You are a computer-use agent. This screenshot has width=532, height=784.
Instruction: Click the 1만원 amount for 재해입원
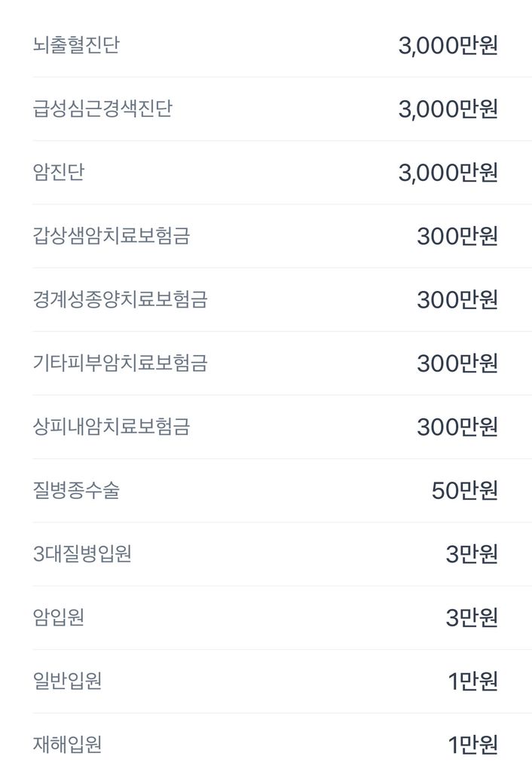[472, 746]
